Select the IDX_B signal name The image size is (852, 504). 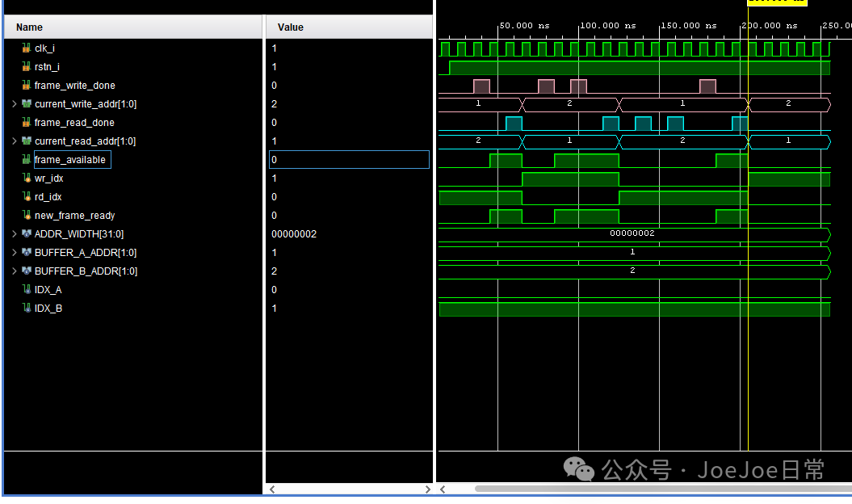[48, 309]
